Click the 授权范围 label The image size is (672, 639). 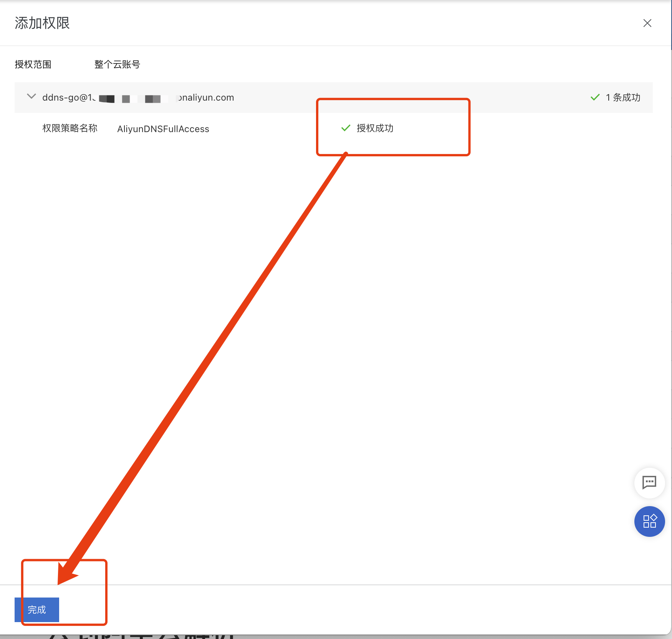click(x=33, y=64)
